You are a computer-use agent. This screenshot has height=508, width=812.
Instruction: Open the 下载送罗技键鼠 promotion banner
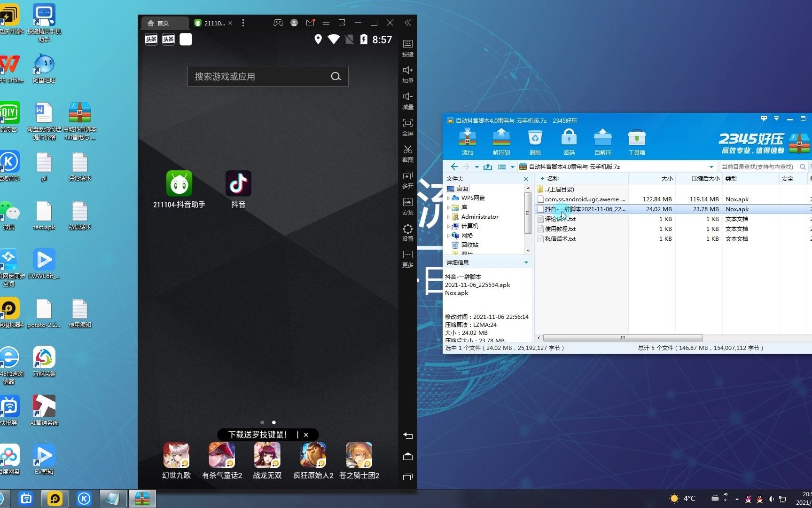click(258, 435)
